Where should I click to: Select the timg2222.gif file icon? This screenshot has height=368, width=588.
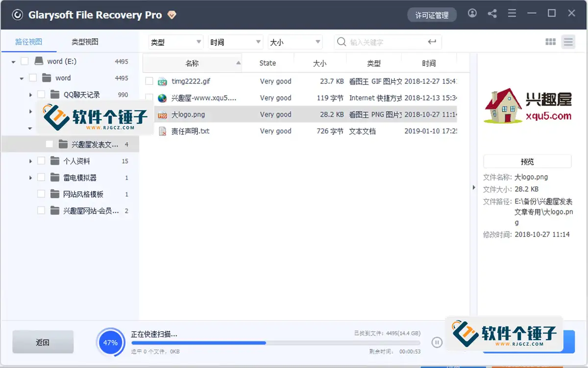(x=162, y=81)
